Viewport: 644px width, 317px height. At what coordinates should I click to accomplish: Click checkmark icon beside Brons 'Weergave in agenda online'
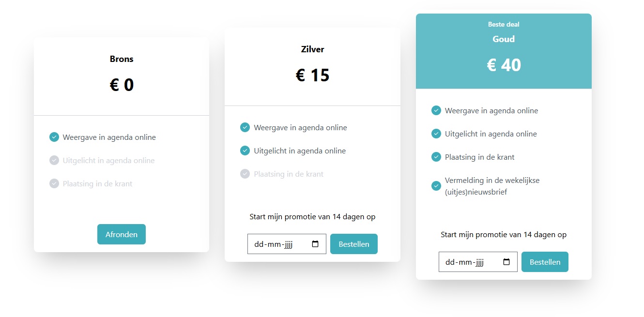point(54,137)
